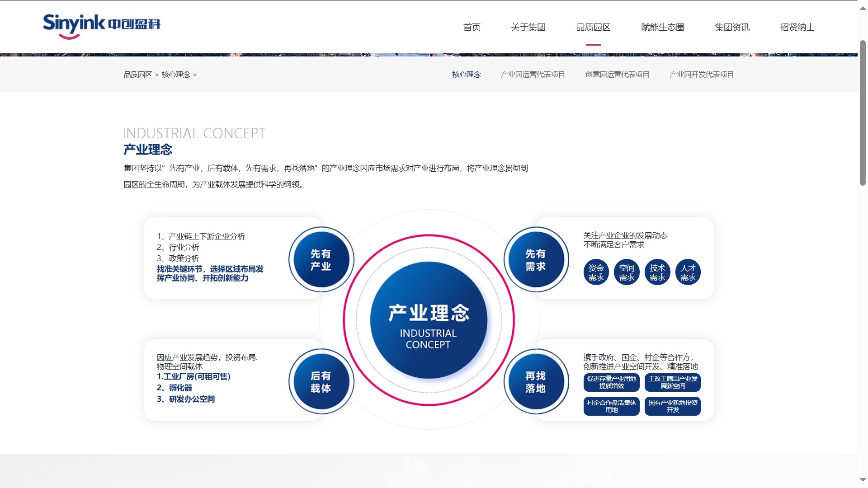Viewport: 868px width, 488px height.
Task: Open the 招贤纳士 menu item
Action: click(797, 28)
